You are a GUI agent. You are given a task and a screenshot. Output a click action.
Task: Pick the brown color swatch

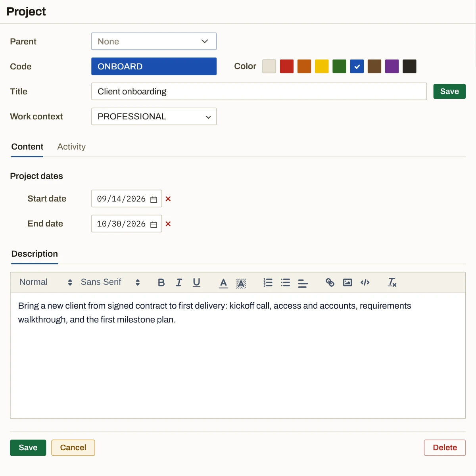coord(374,66)
